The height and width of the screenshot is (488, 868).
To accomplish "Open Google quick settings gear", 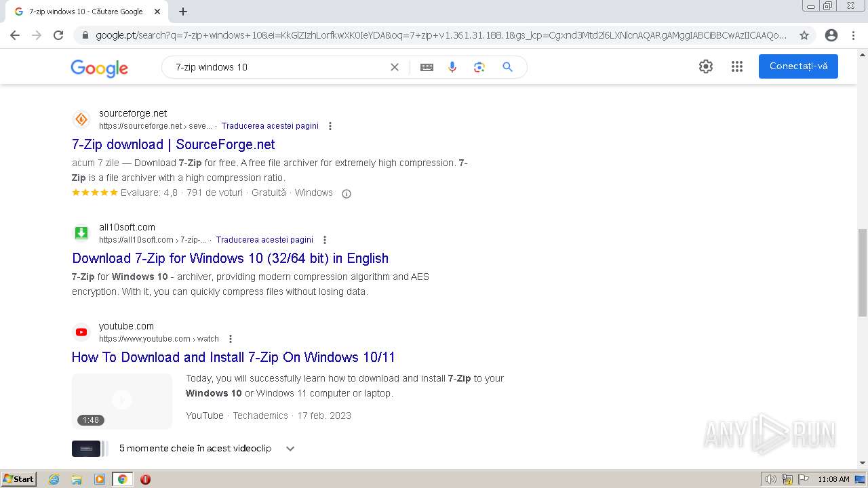I will pyautogui.click(x=706, y=66).
